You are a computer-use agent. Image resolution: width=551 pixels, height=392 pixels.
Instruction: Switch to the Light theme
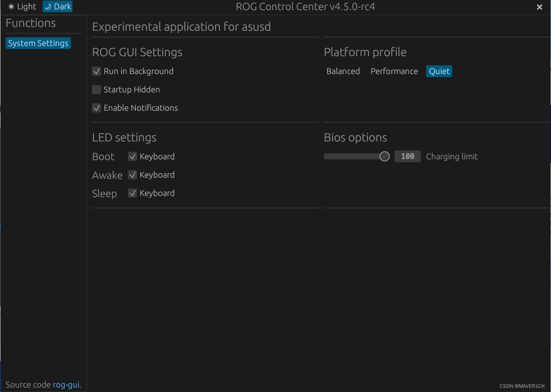click(22, 7)
